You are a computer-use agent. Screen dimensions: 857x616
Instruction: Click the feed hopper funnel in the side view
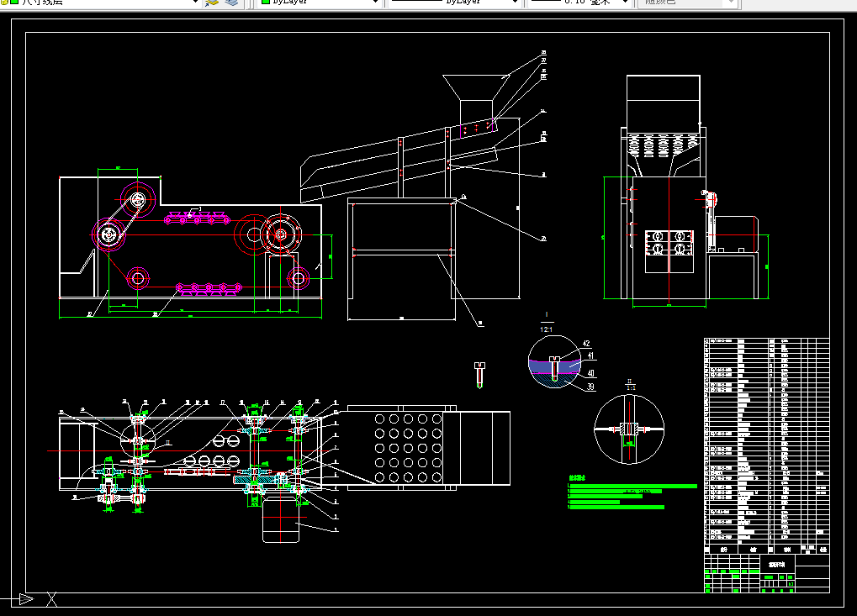(476, 87)
